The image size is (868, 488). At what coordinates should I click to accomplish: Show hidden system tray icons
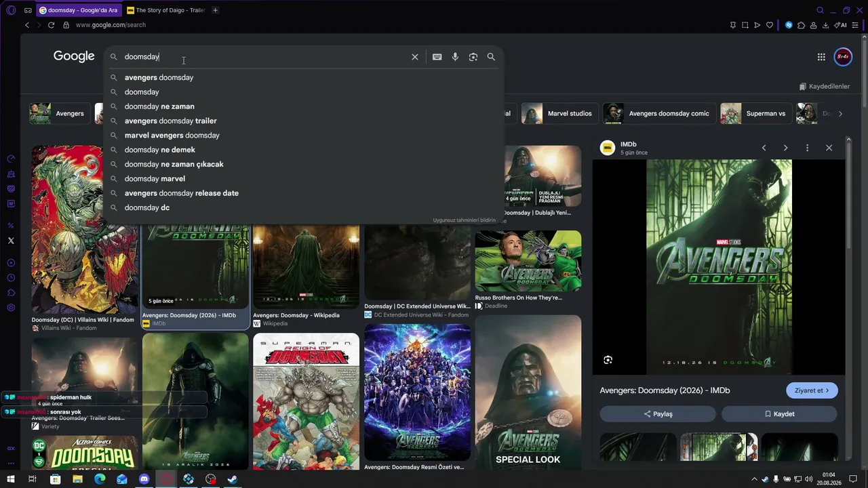[x=753, y=479]
